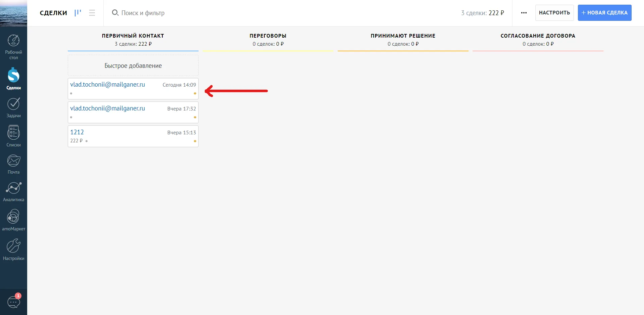Viewport: 644px width, 315px height.
Task: Open the chat notifications icon with badge
Action: click(14, 301)
